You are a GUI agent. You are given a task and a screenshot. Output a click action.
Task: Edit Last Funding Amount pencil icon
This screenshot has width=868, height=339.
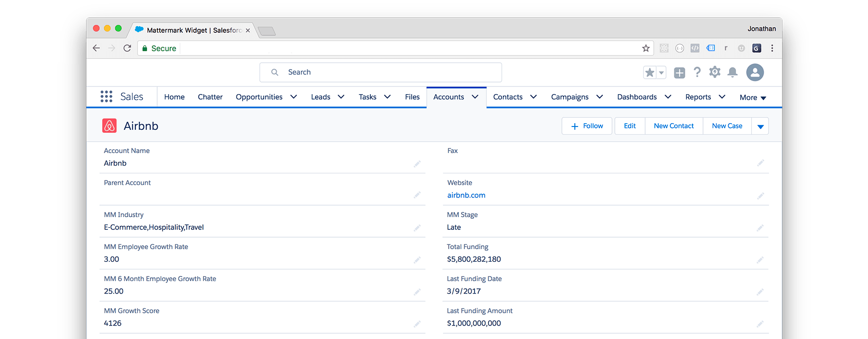pos(760,324)
